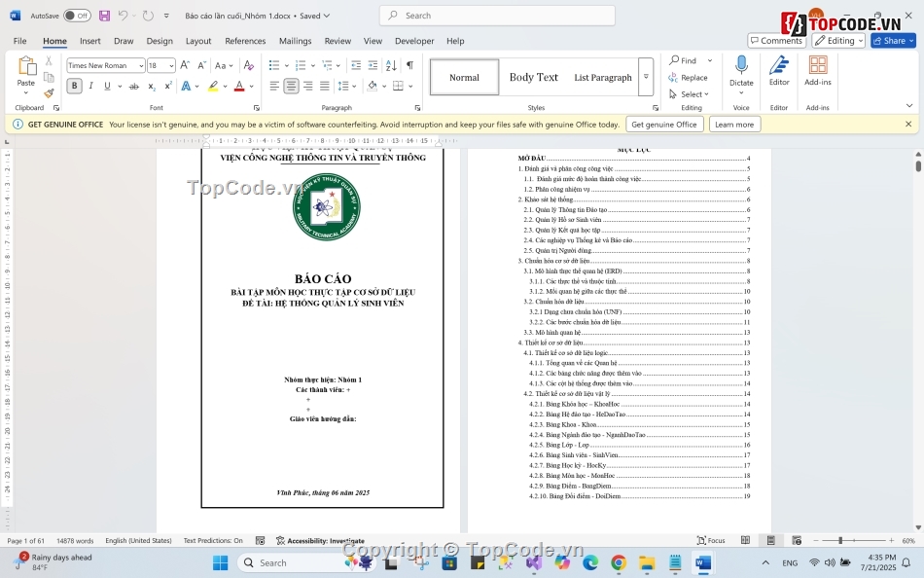Switch to the Layout tab
Viewport: 924px width, 578px height.
198,41
